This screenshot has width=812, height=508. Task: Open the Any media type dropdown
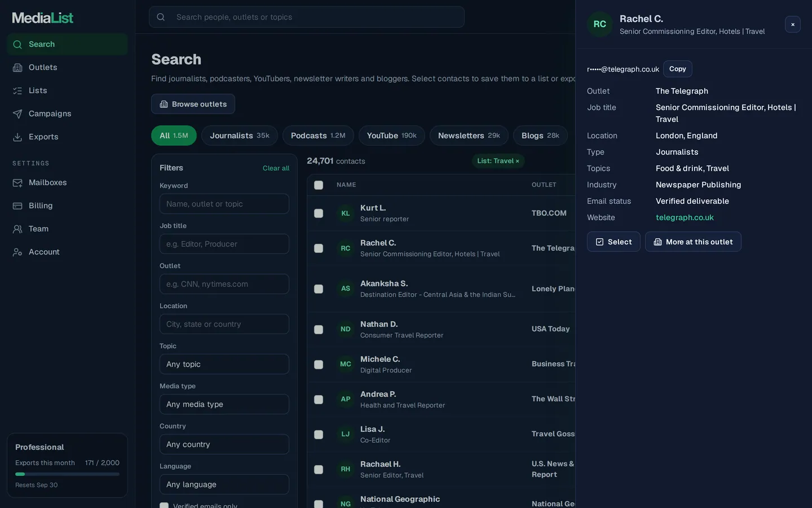[x=224, y=404]
